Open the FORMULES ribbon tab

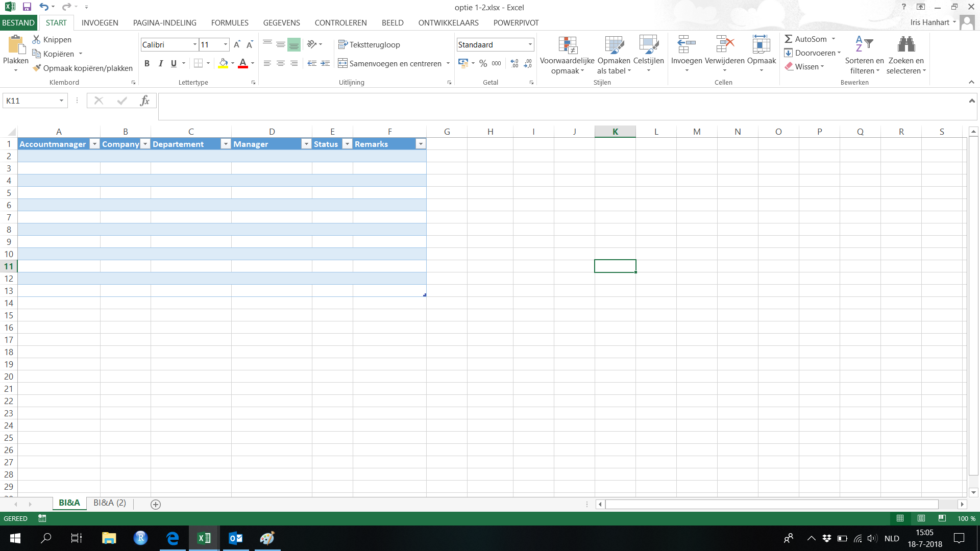pyautogui.click(x=230, y=23)
